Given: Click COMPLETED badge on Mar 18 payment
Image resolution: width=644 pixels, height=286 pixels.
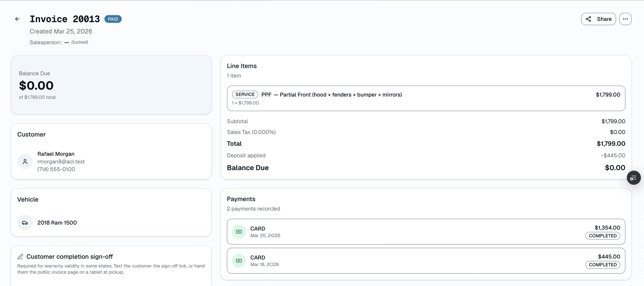Looking at the screenshot, I should (603, 265).
